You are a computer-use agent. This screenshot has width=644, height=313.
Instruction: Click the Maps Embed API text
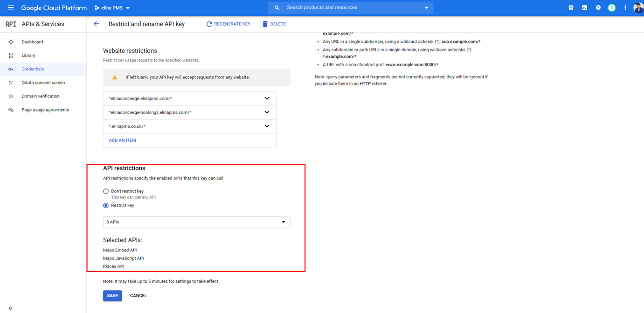click(120, 250)
